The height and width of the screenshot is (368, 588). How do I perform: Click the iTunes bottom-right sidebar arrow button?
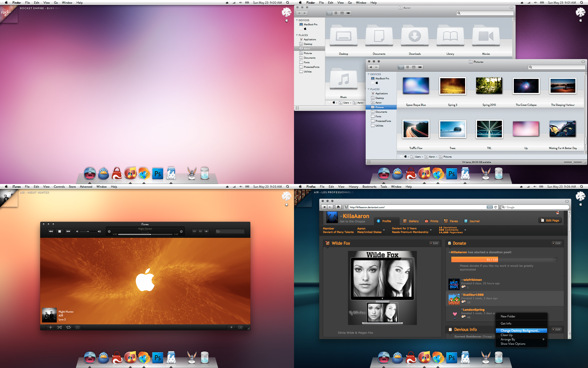pyautogui.click(x=240, y=327)
